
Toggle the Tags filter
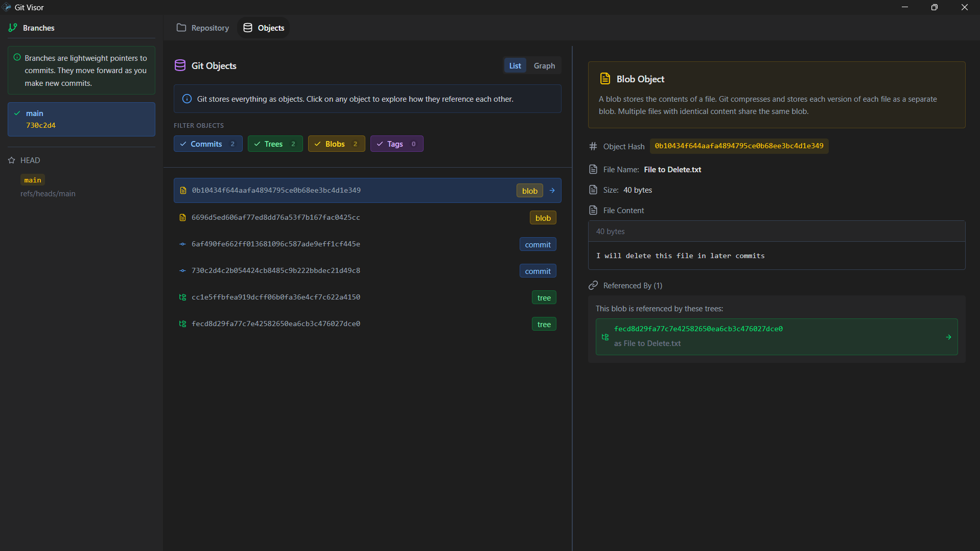point(397,144)
